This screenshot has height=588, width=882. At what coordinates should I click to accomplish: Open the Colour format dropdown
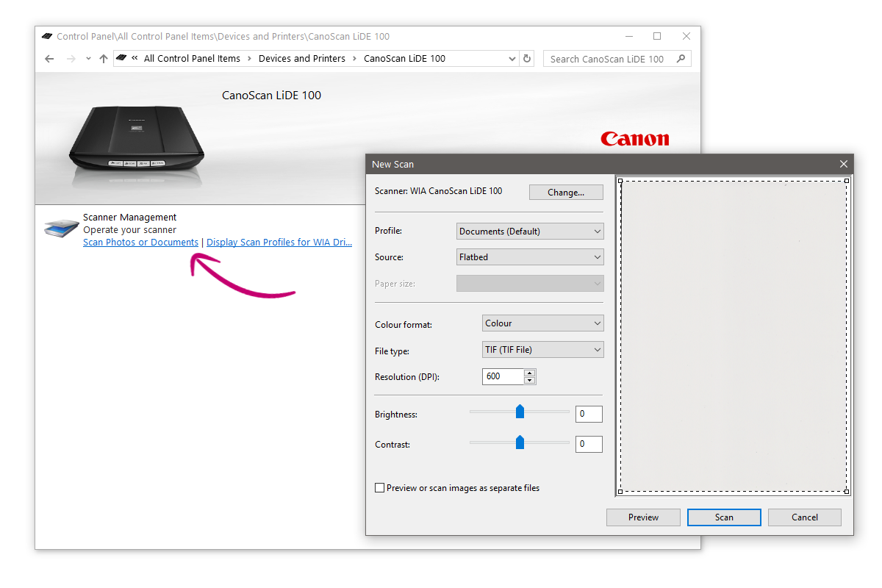point(543,323)
